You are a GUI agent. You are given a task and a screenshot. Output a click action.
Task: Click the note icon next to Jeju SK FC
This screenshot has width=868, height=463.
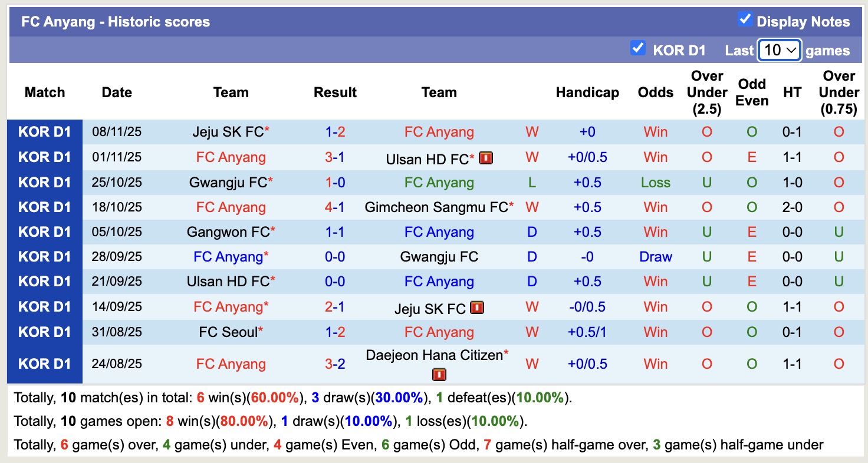click(478, 307)
